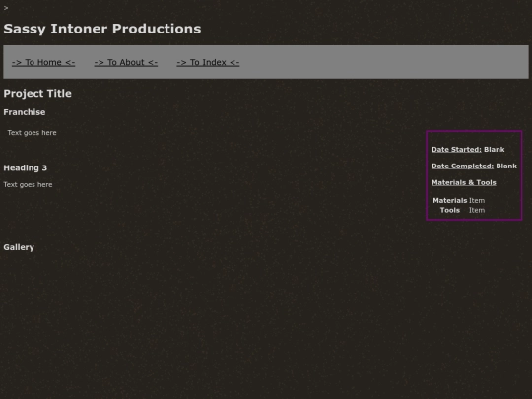The width and height of the screenshot is (532, 399).
Task: Click the text paragraph under Franchise
Action: click(x=32, y=133)
